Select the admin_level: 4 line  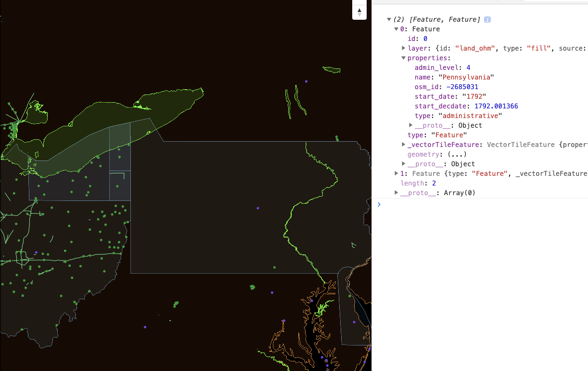pyautogui.click(x=442, y=67)
